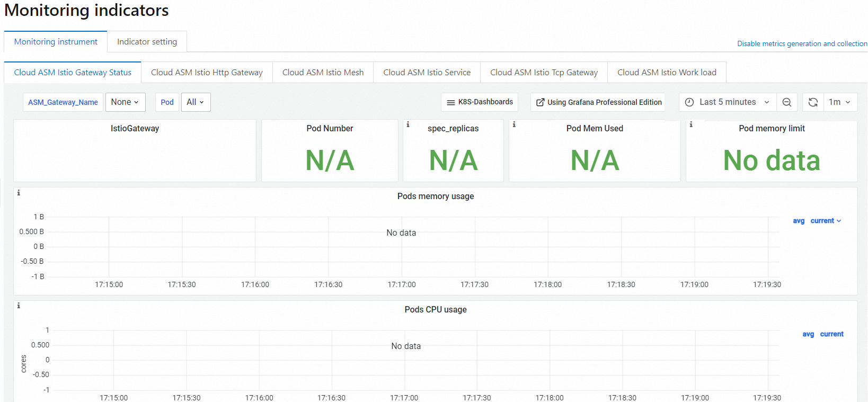
Task: Switch to Cloud ASM Istio Http Gateway tab
Action: [207, 73]
